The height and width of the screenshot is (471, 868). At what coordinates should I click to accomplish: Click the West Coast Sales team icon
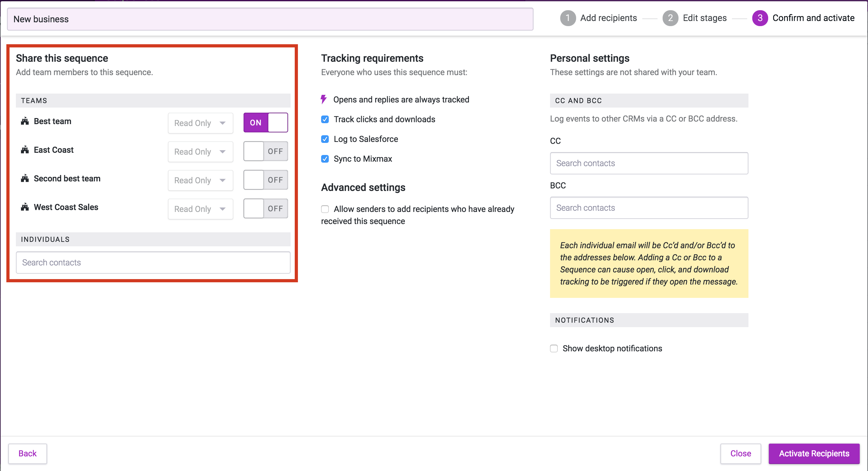click(x=24, y=207)
